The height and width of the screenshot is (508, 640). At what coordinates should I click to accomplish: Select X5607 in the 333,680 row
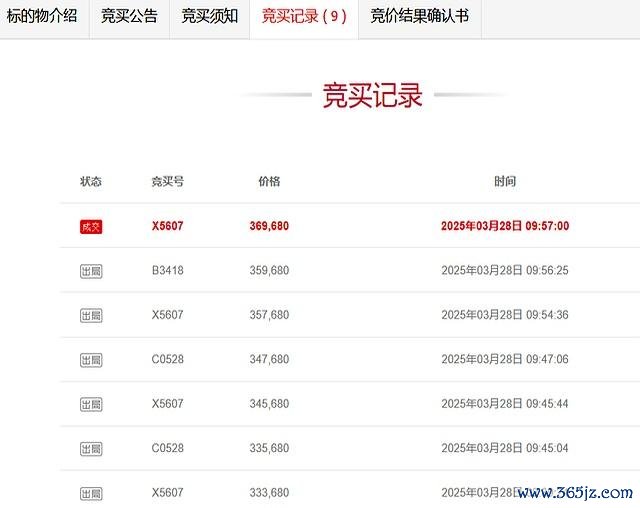point(167,492)
